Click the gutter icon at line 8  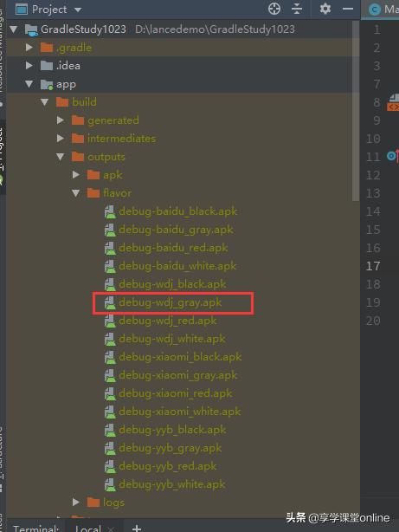click(x=393, y=102)
